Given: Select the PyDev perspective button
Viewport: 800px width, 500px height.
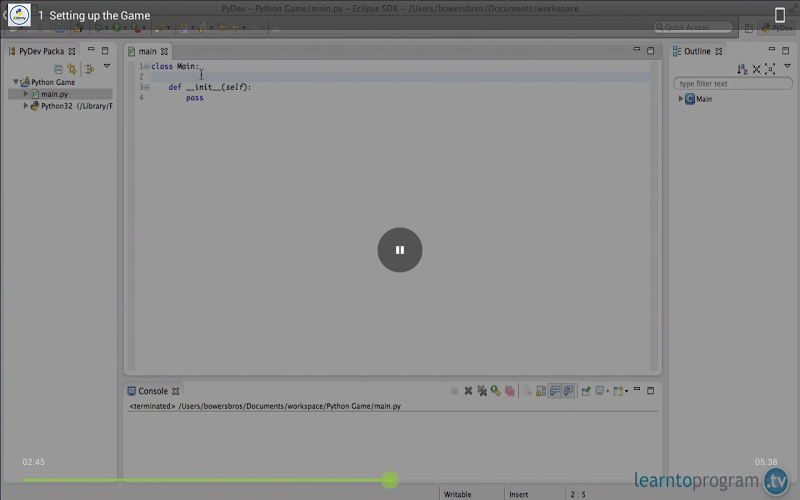Looking at the screenshot, I should (x=777, y=28).
